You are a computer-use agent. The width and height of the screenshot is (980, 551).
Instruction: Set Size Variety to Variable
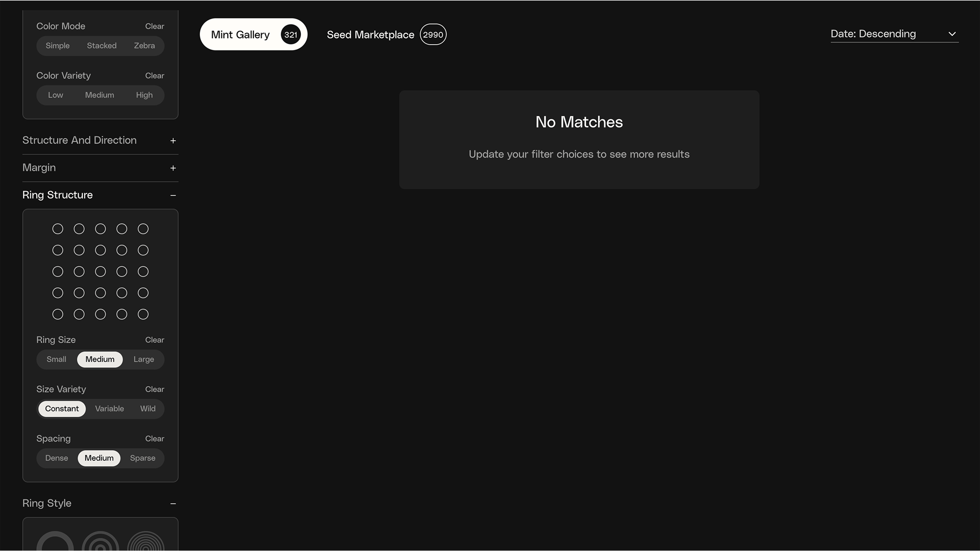click(x=109, y=409)
